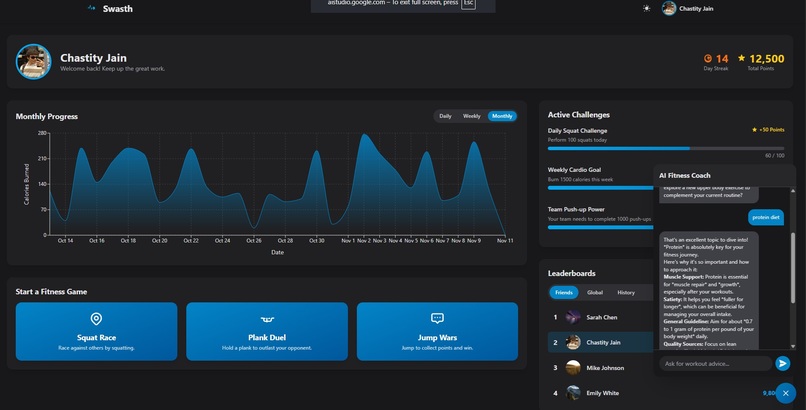Start the Jump Wars game

pos(437,331)
